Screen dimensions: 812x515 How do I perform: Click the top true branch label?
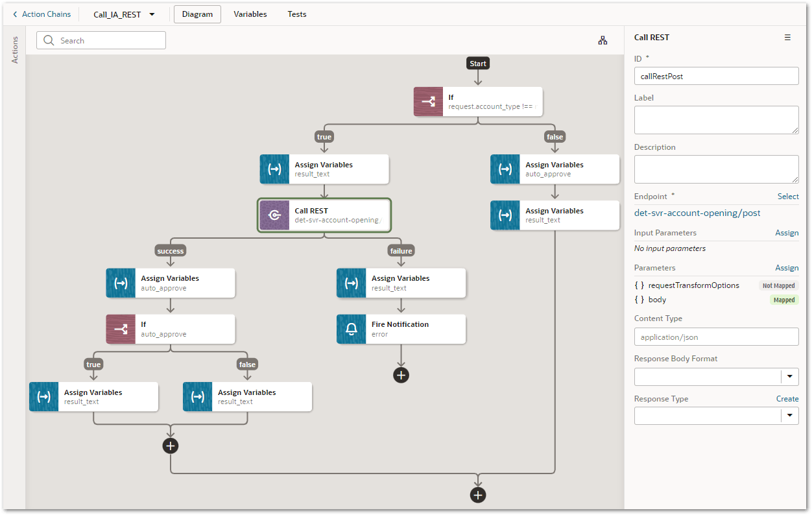324,137
